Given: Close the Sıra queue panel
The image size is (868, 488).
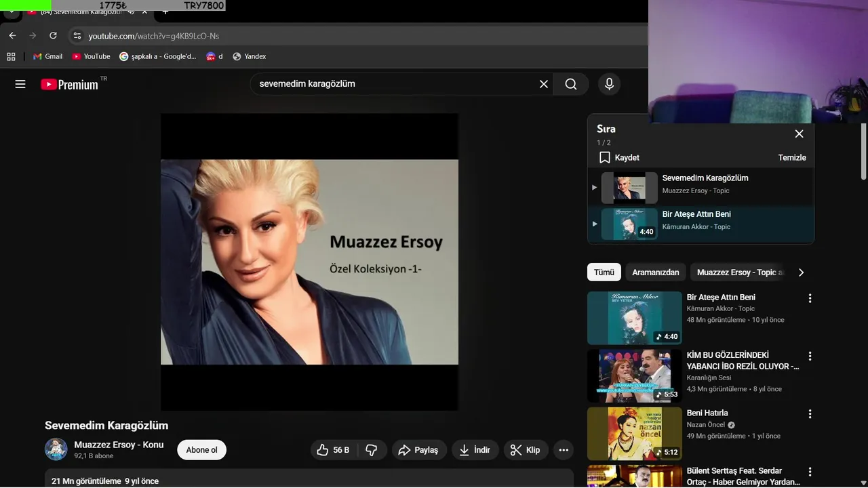Looking at the screenshot, I should [x=799, y=134].
